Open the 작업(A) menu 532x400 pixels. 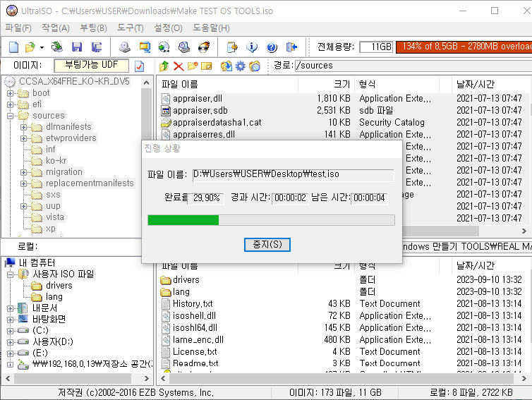pos(56,28)
